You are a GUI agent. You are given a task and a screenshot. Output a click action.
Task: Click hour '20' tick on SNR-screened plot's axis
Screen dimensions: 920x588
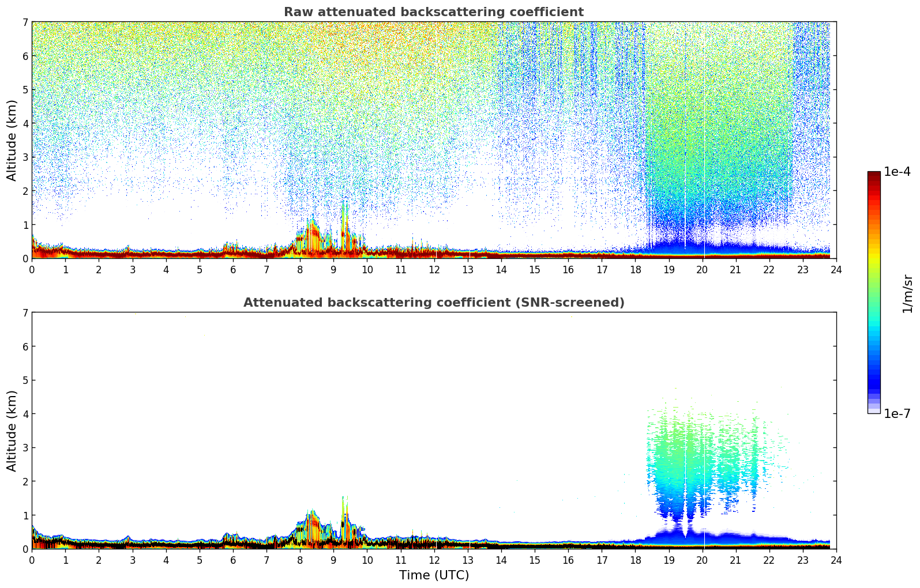click(x=702, y=560)
